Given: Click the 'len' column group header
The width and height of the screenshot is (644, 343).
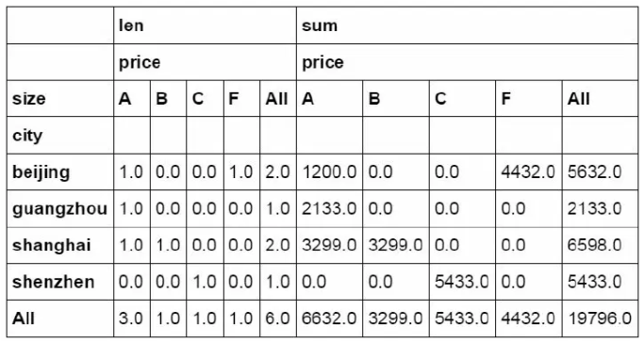Looking at the screenshot, I should [x=205, y=25].
